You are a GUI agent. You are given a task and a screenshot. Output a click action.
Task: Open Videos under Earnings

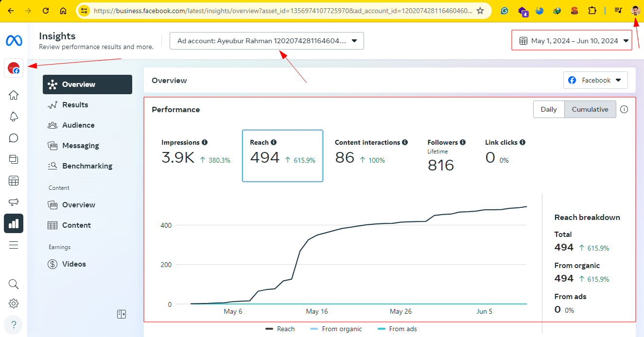(x=87, y=264)
